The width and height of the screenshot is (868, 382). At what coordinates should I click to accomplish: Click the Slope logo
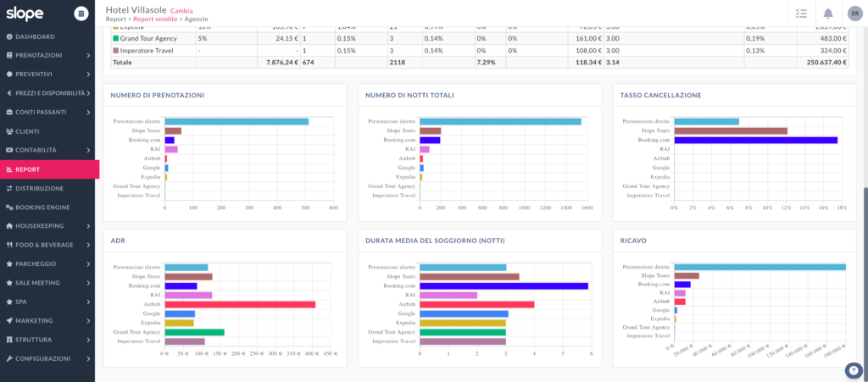pos(25,14)
